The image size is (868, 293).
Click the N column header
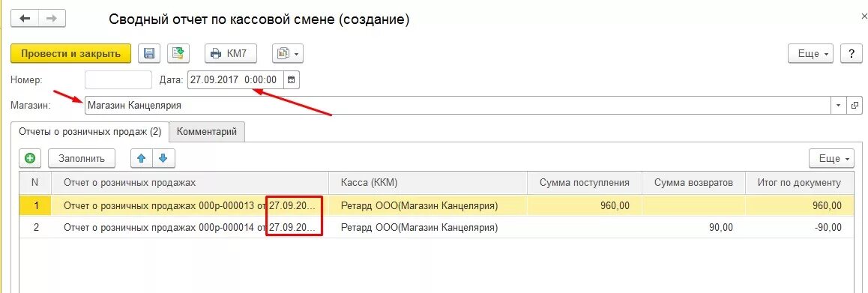(x=35, y=183)
